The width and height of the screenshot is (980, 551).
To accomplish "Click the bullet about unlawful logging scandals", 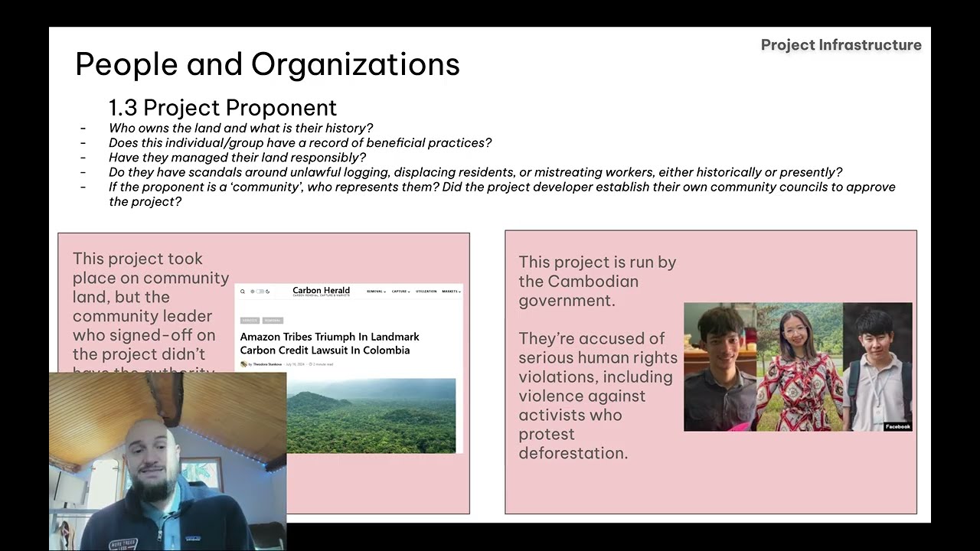I will point(475,172).
